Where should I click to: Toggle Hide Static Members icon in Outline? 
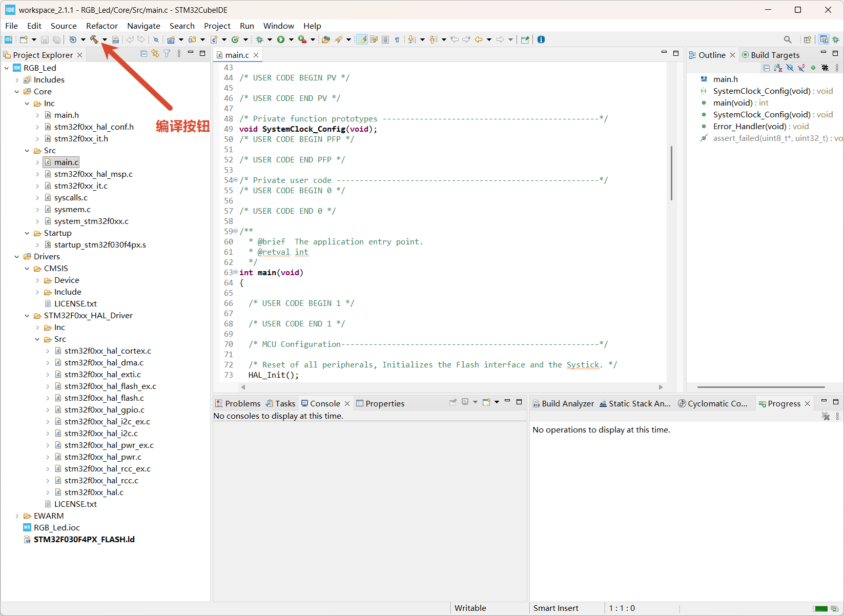point(801,68)
